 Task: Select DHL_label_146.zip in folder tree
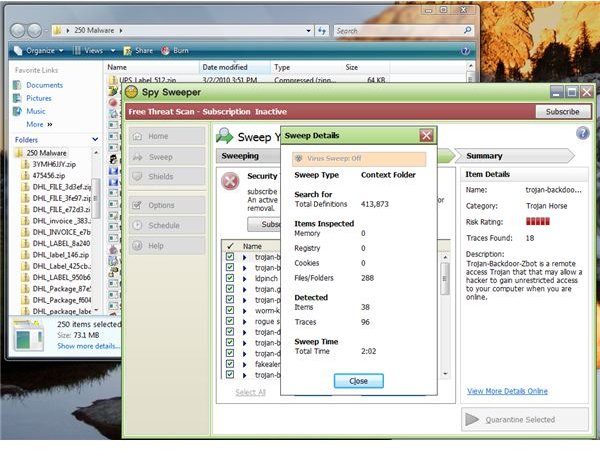point(60,254)
